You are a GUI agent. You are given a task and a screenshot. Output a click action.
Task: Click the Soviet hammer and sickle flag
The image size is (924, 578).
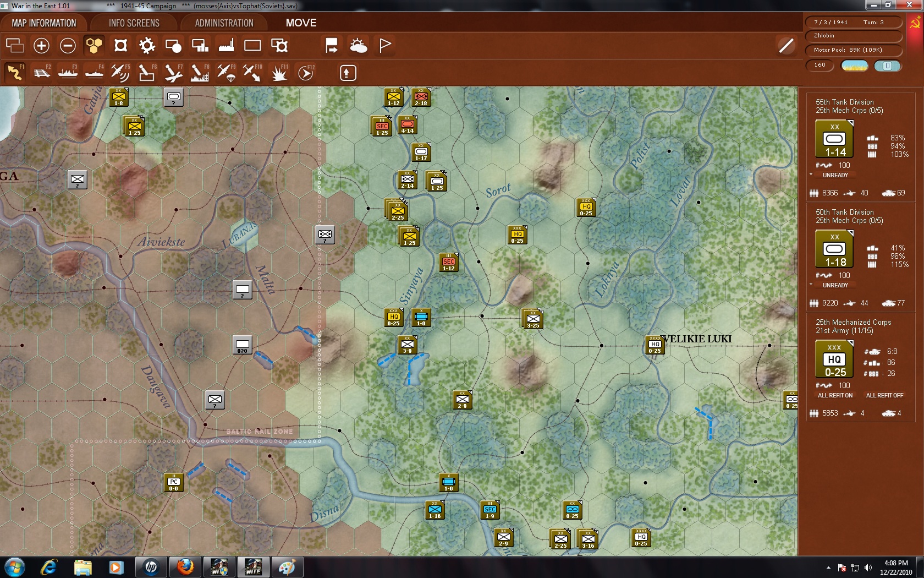point(915,23)
